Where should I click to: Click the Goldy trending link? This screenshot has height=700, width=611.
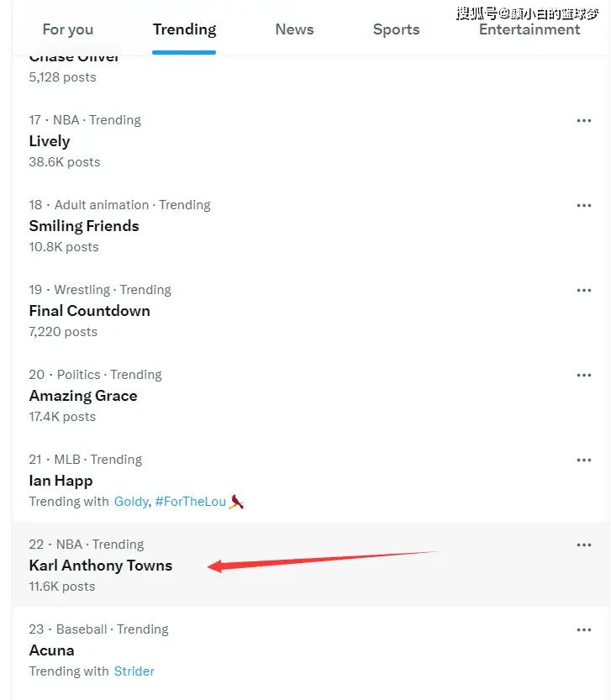pos(131,502)
